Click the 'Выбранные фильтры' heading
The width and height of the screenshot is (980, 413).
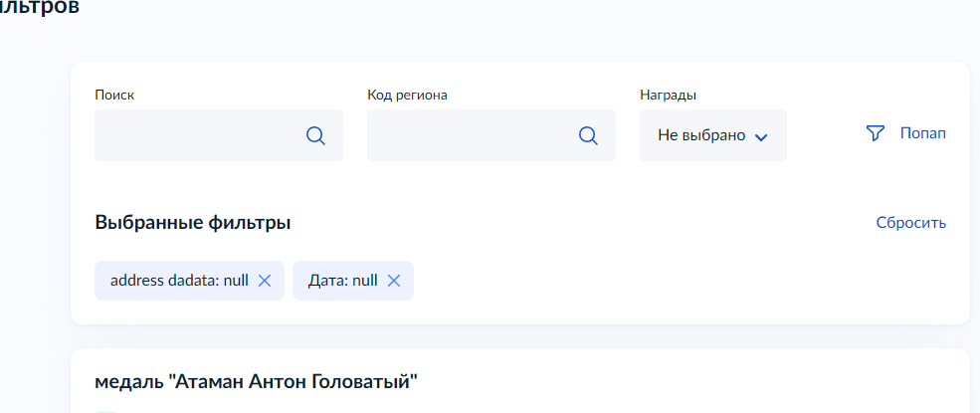point(193,223)
